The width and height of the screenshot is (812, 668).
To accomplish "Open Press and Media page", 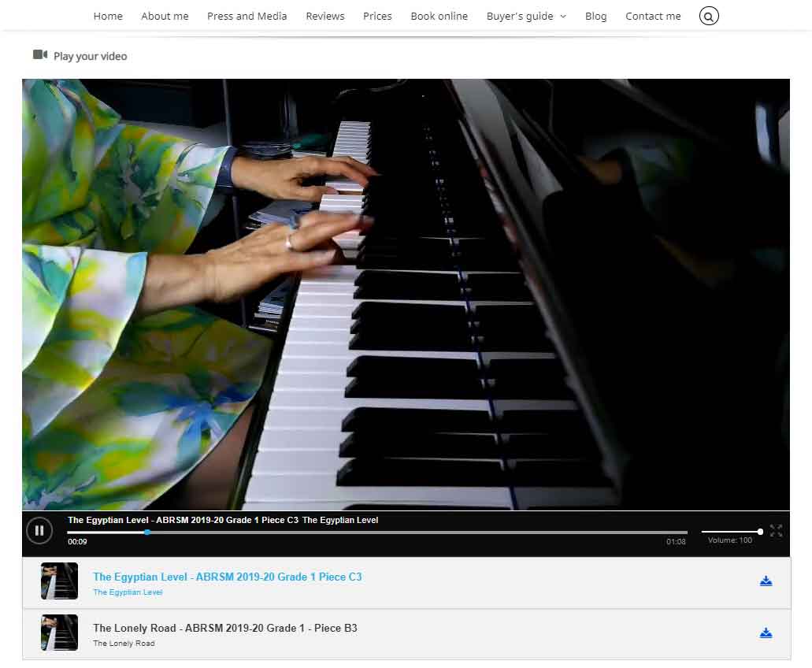I will (247, 16).
